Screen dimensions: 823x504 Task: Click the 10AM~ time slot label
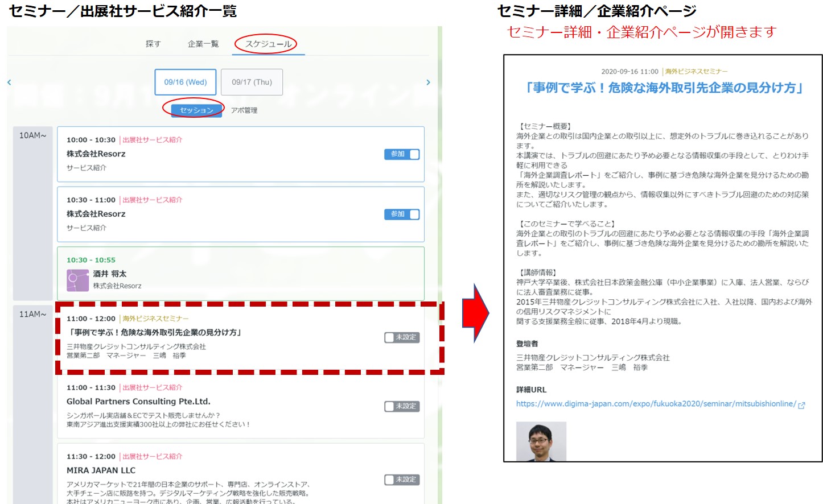tap(33, 135)
